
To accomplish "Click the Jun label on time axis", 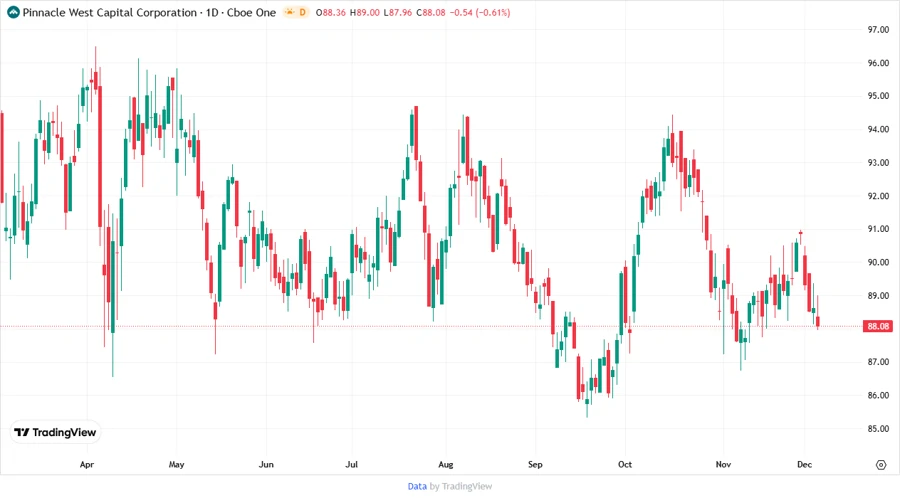I will pyautogui.click(x=266, y=465).
